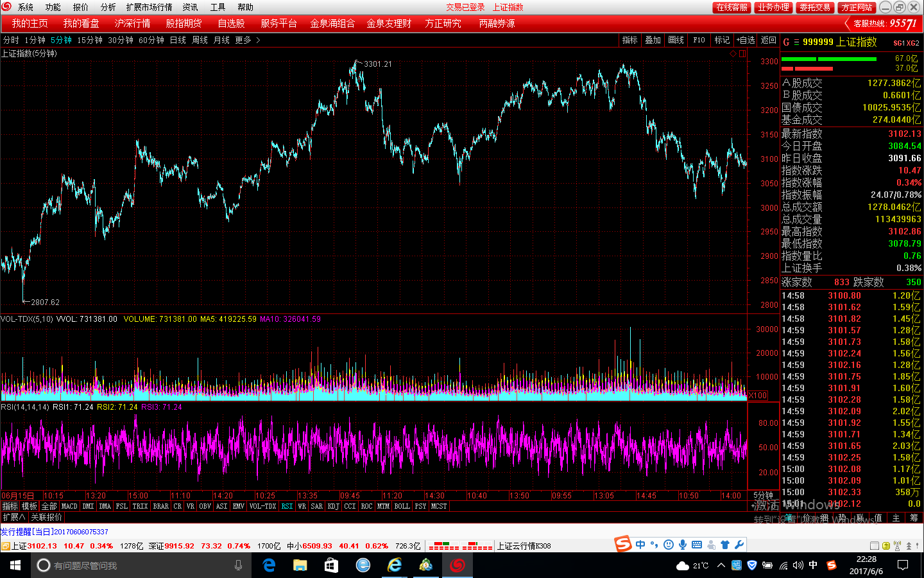Screen dimensions: 924x578
Task: Open the 功能 menu
Action: (53, 7)
